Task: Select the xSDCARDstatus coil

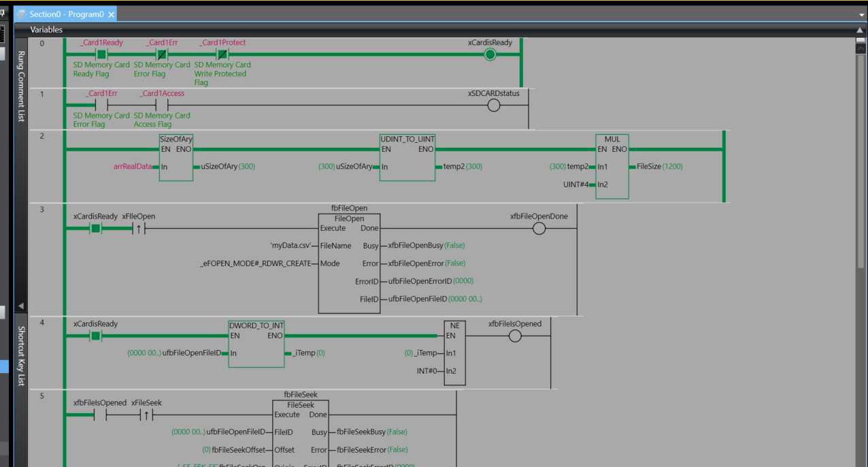Action: [x=494, y=106]
